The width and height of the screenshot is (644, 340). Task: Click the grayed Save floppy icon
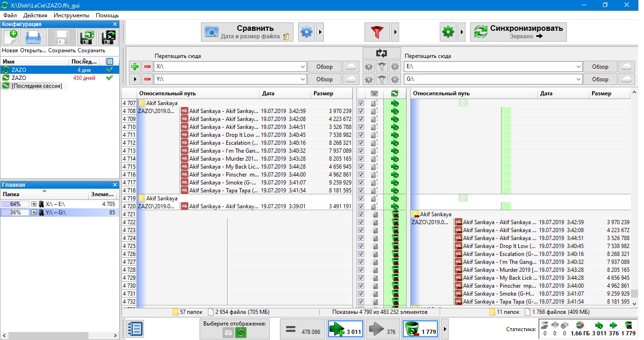click(62, 38)
